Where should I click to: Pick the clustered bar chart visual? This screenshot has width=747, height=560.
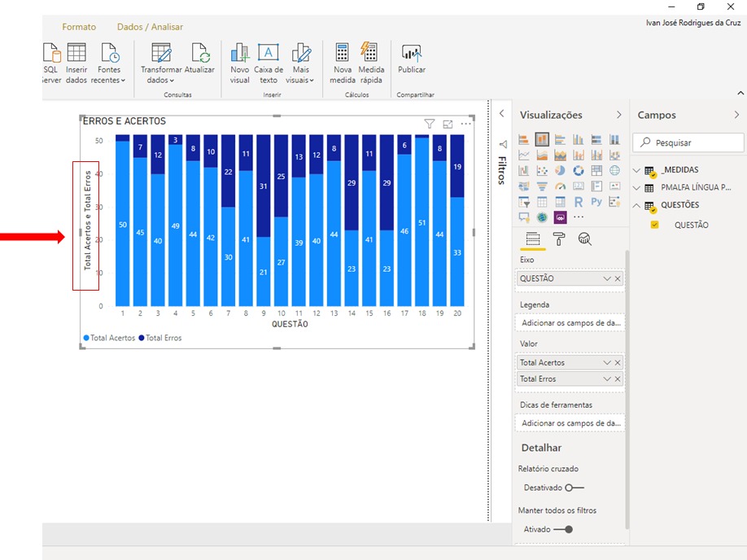tap(560, 139)
